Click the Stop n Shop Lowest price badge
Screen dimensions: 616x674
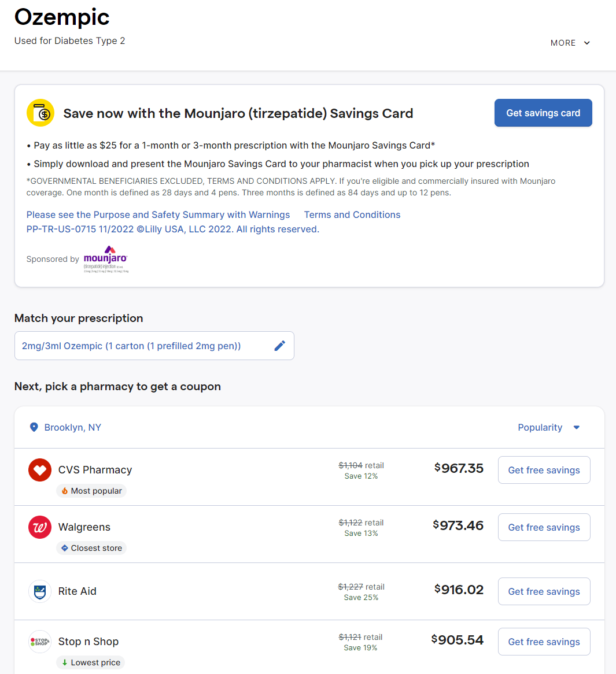(x=91, y=662)
